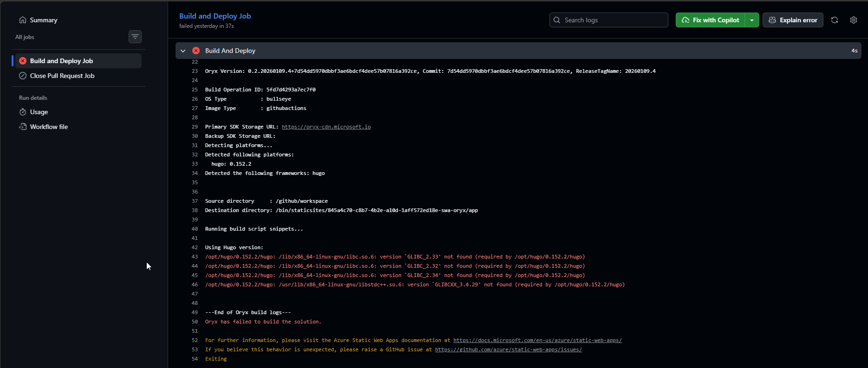The height and width of the screenshot is (368, 868).
Task: Open the Workflow file
Action: 49,127
